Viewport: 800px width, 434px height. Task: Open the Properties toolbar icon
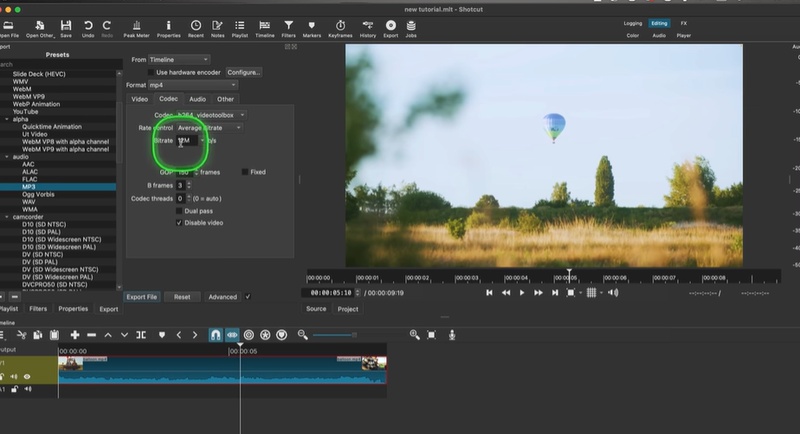(168, 29)
